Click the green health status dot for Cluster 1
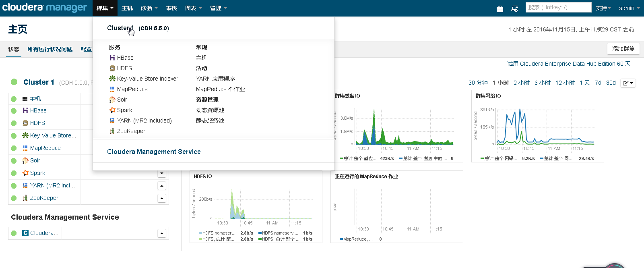Screen dimensions: 644x268 click(14, 82)
